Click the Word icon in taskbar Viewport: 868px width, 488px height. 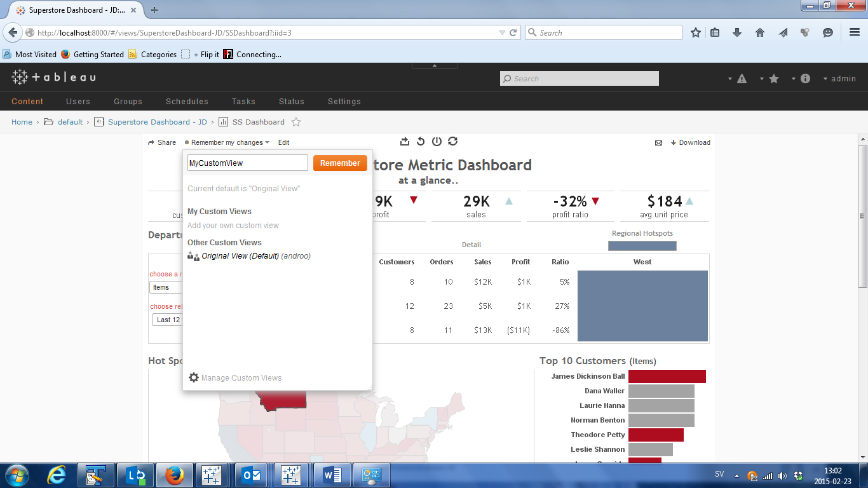click(x=332, y=475)
